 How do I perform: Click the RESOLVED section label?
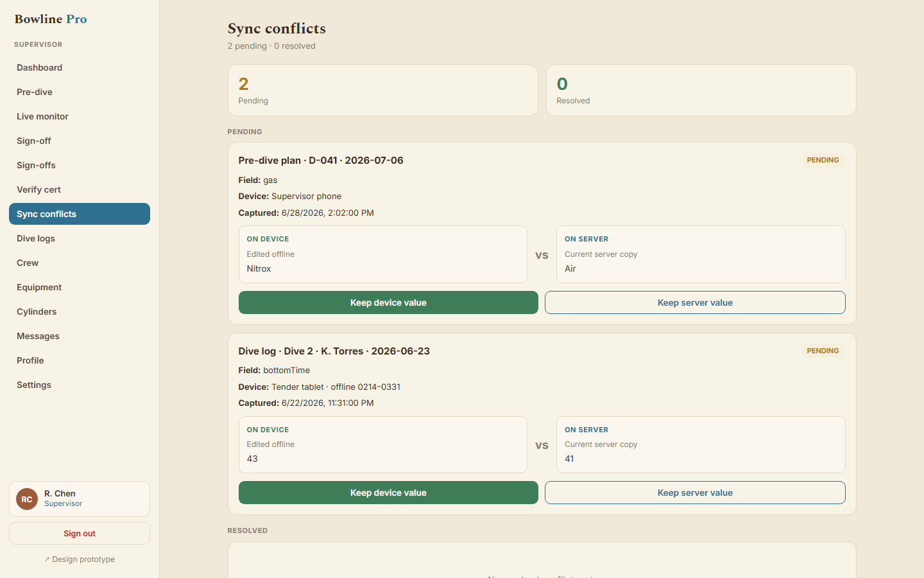(x=248, y=530)
